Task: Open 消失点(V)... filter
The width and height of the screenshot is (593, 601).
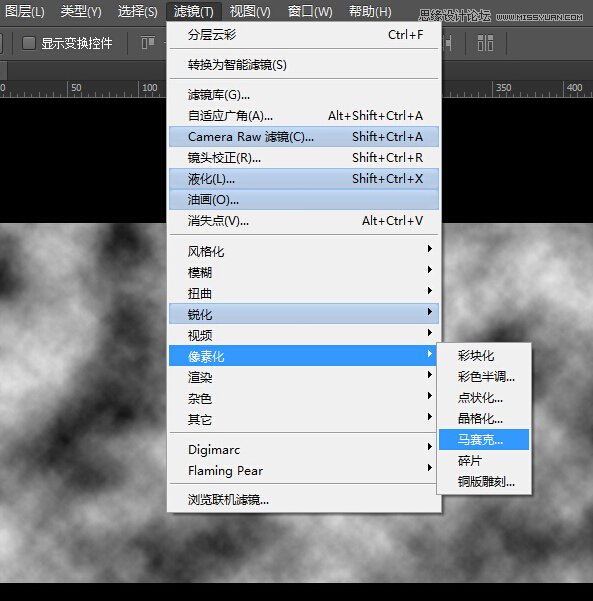Action: click(304, 221)
